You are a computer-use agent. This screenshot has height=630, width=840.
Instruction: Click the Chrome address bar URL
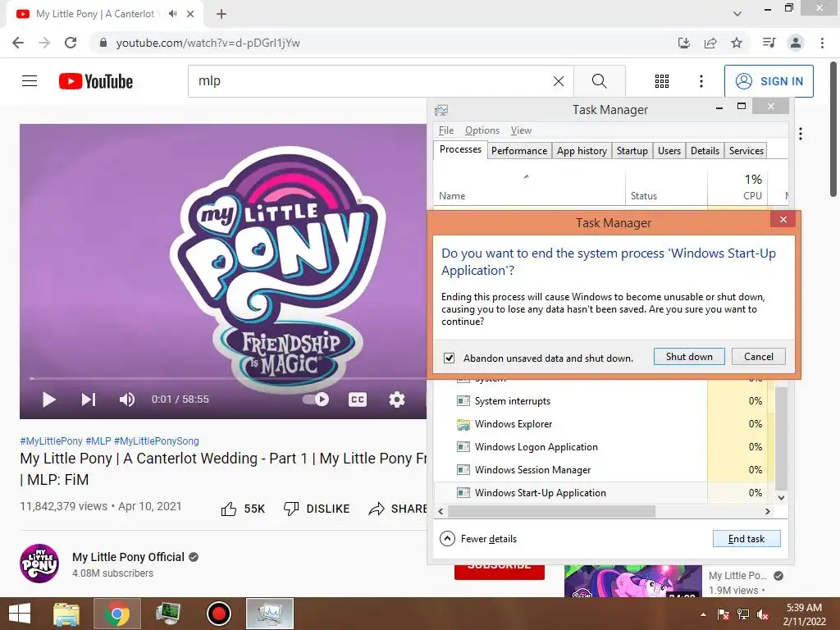click(x=208, y=43)
